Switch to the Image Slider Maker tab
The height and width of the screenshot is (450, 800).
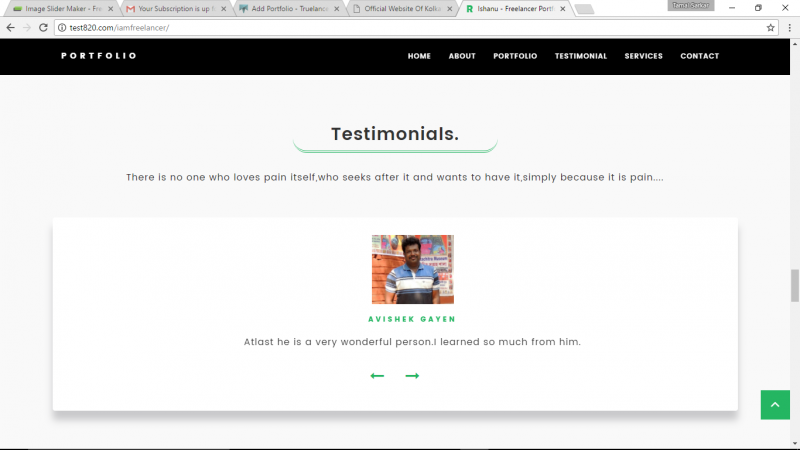(60, 9)
